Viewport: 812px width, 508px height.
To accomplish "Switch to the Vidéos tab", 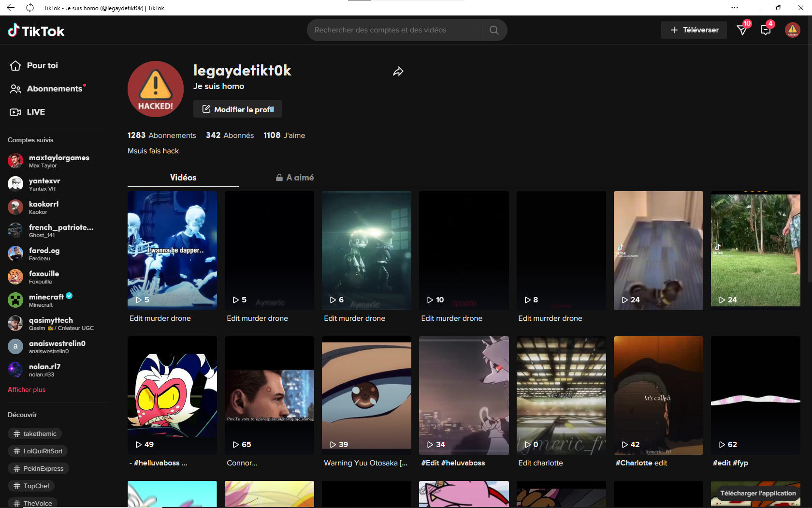I will (183, 178).
